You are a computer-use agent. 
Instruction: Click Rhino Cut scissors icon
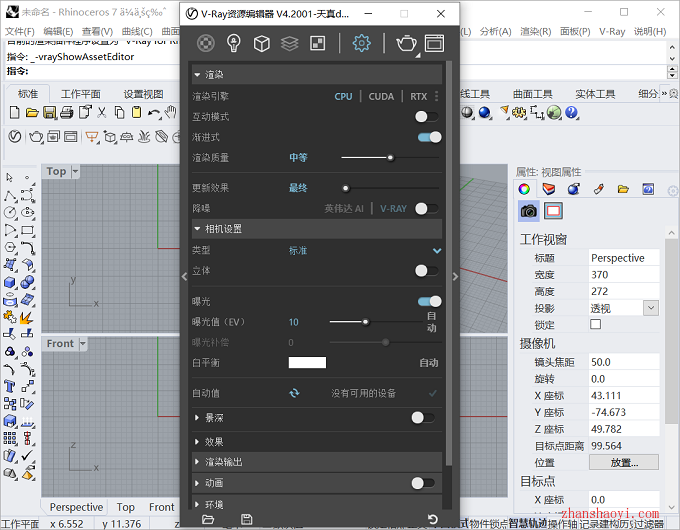[x=101, y=113]
